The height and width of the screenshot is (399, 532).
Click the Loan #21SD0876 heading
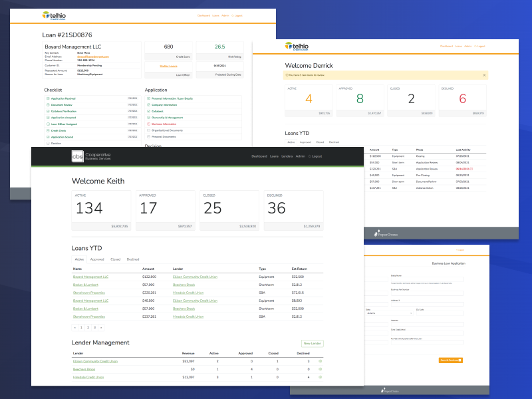point(67,35)
